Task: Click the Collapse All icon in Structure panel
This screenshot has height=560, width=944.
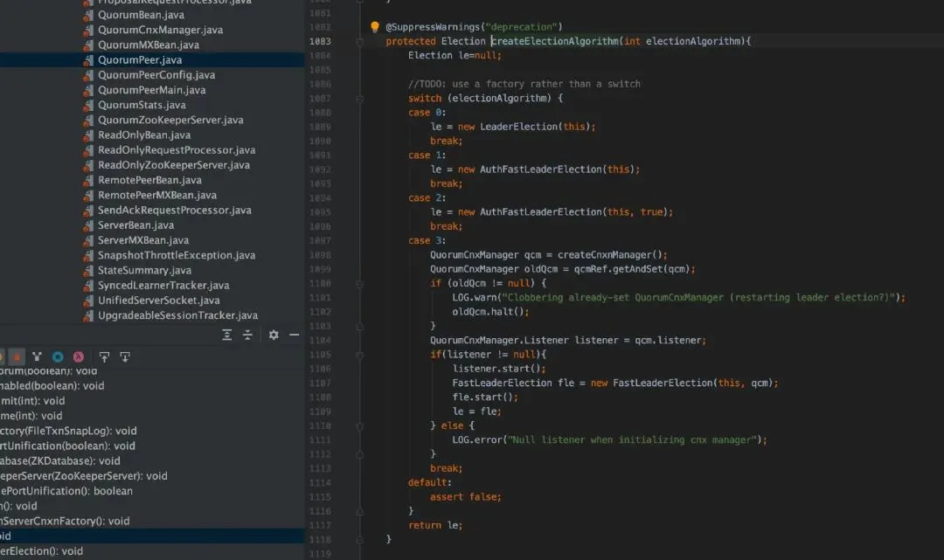Action: [247, 335]
